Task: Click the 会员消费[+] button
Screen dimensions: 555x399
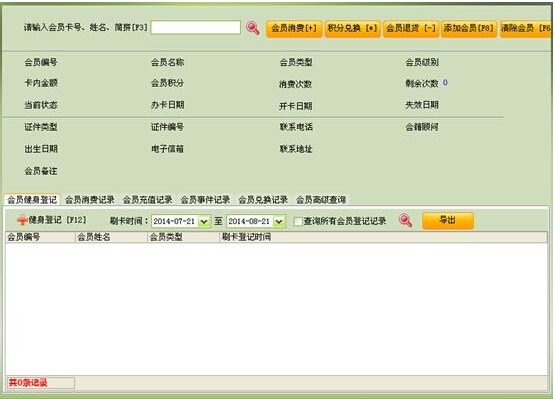Action: [294, 28]
